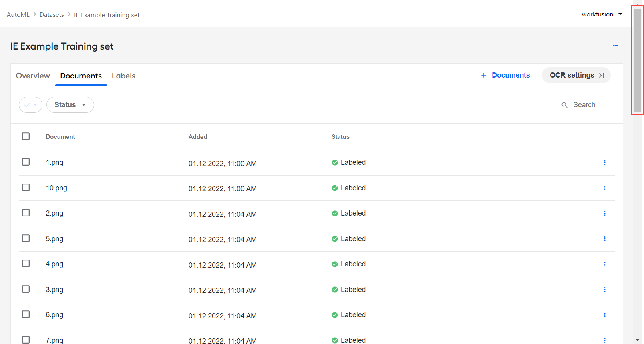The height and width of the screenshot is (344, 644).
Task: Click the Labeled status icon for 6.png
Action: 335,315
